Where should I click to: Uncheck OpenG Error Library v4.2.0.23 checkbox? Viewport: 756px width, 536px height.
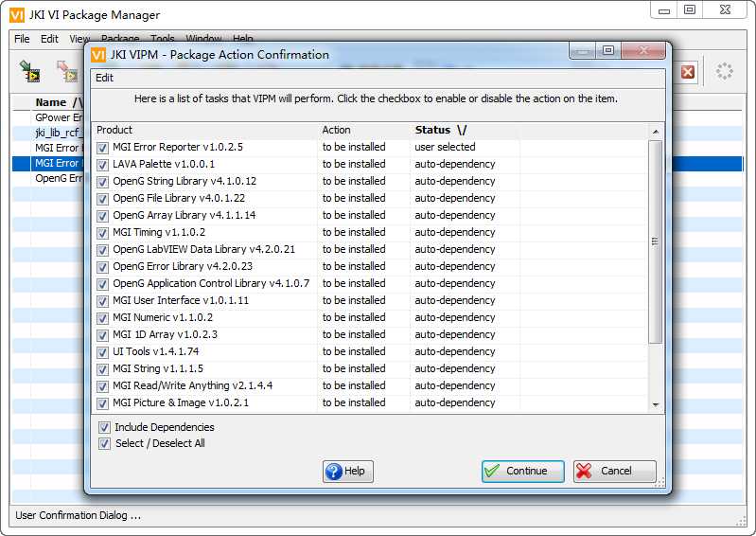tap(102, 267)
